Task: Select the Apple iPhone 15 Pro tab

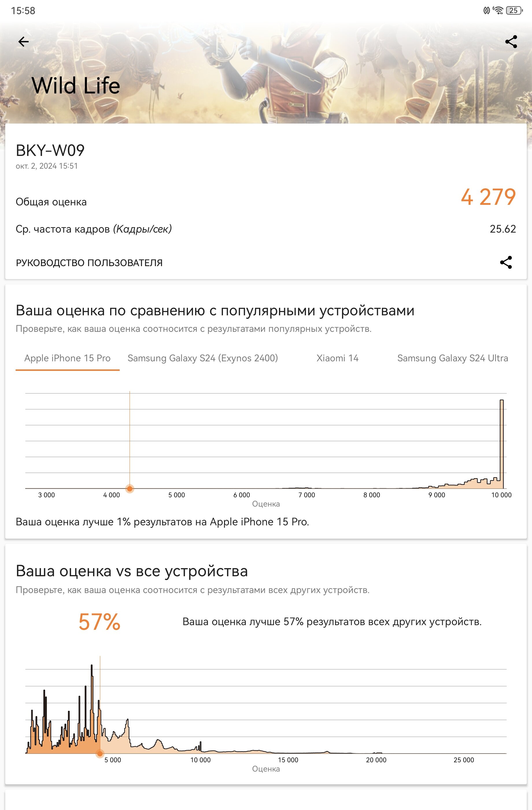Action: coord(67,358)
